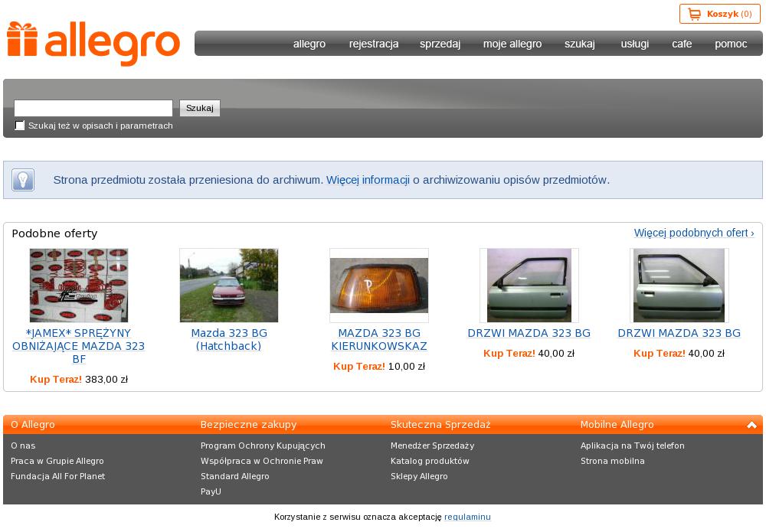Open moje allegro menu

click(512, 44)
